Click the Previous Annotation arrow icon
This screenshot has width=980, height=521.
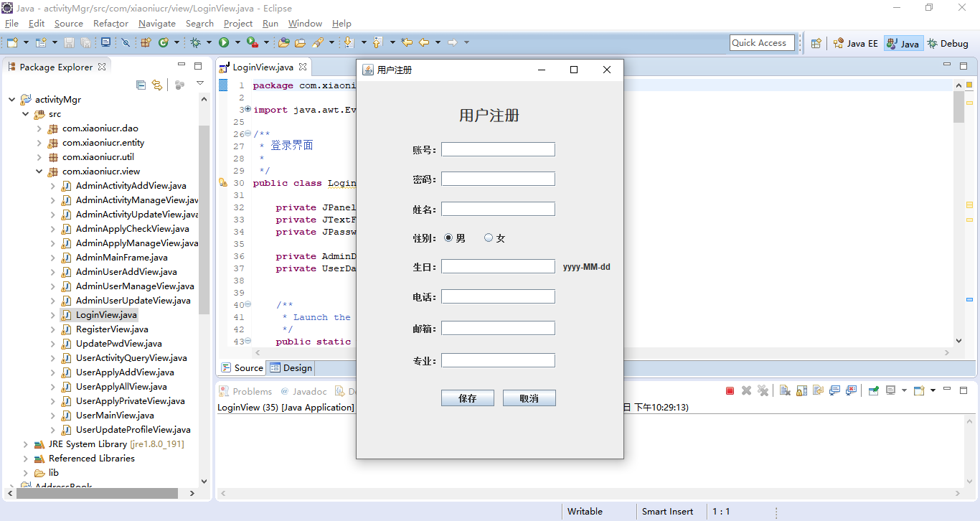click(378, 42)
